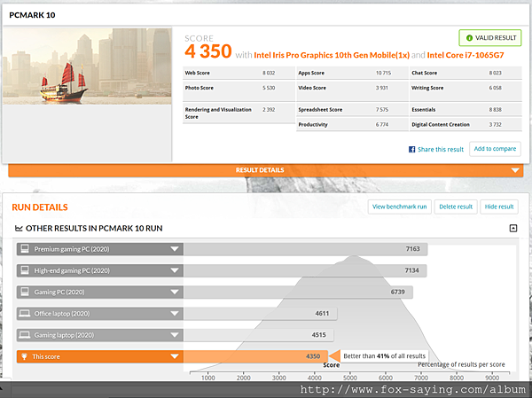Click the Premium gaming PC score bar 7163
This screenshot has width=532, height=398.
tap(305, 249)
